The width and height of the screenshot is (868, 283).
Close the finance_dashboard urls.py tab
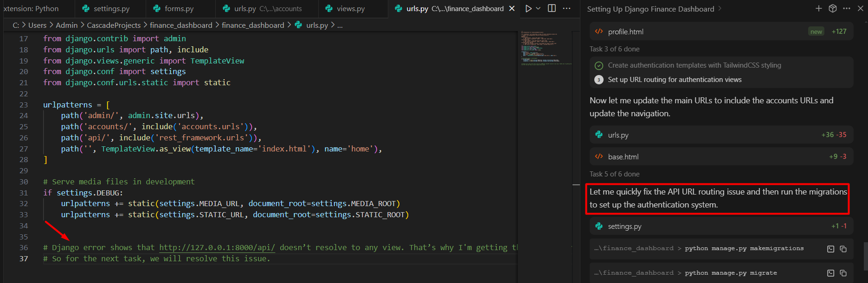pyautogui.click(x=512, y=9)
